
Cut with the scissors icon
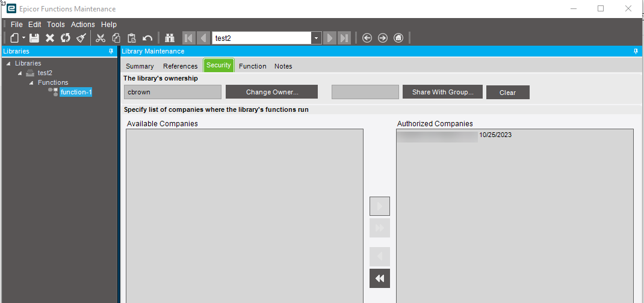point(101,38)
